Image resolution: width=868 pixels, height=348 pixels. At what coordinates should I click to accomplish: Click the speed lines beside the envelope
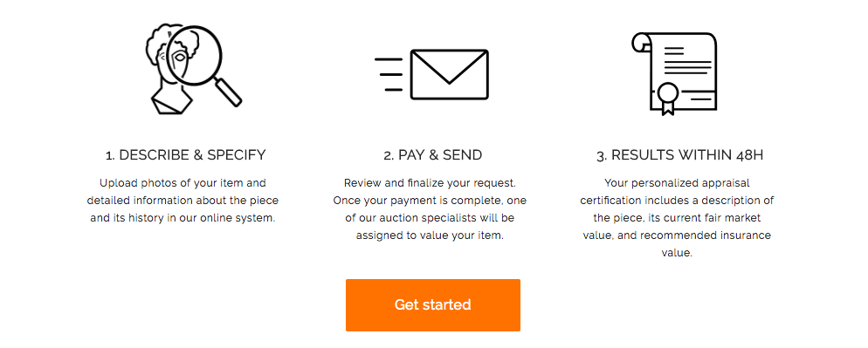389,74
